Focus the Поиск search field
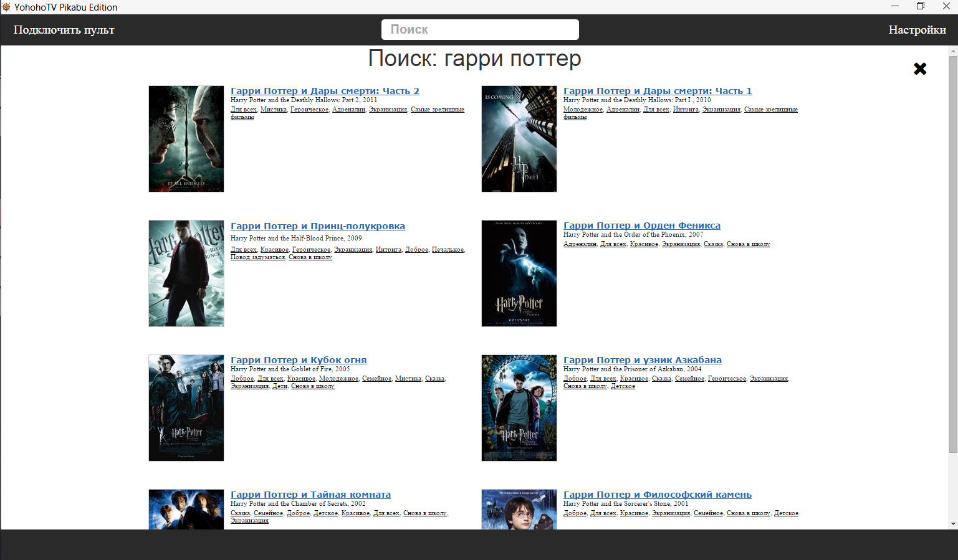958x560 pixels. coord(480,29)
